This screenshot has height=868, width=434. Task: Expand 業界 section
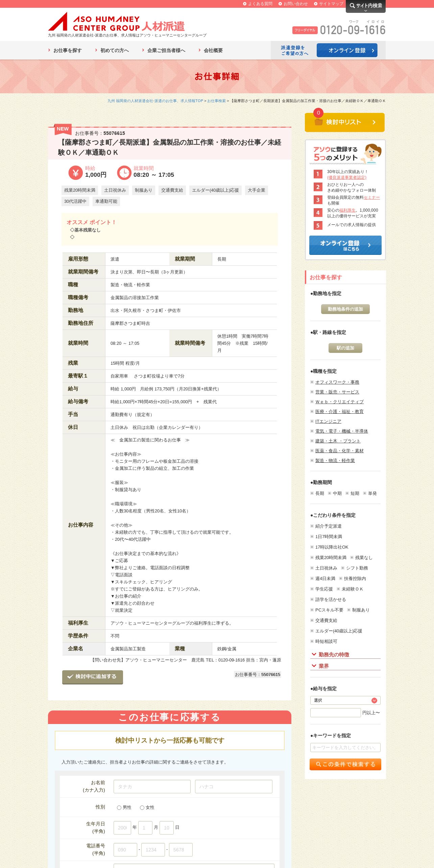pos(345,666)
